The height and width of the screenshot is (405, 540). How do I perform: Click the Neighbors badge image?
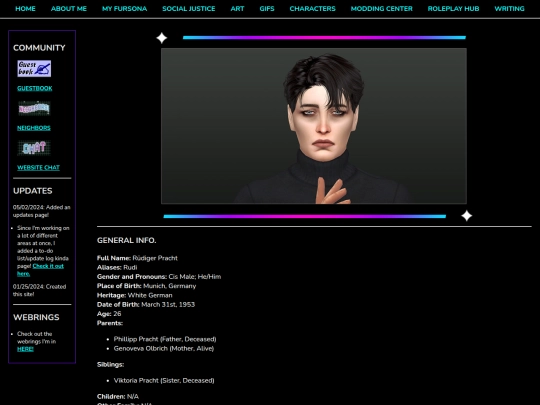[x=34, y=108]
